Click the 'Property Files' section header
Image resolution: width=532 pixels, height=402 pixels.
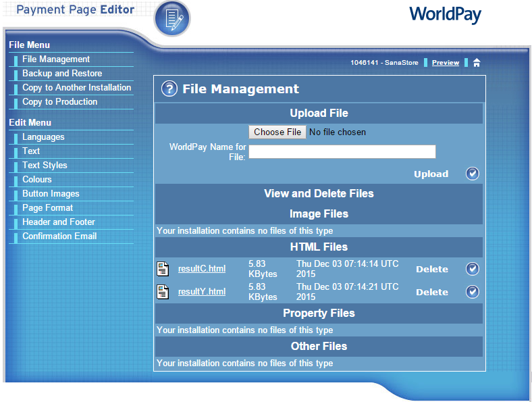(x=319, y=313)
